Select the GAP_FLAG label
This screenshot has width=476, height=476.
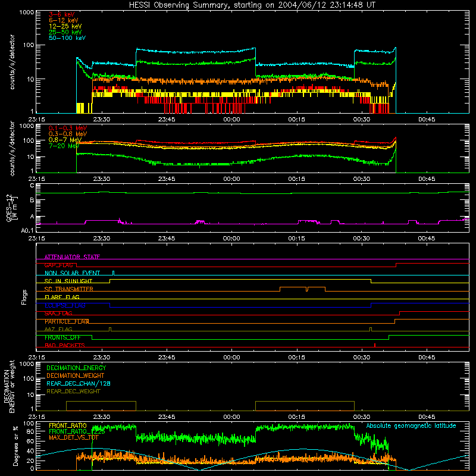59,265
